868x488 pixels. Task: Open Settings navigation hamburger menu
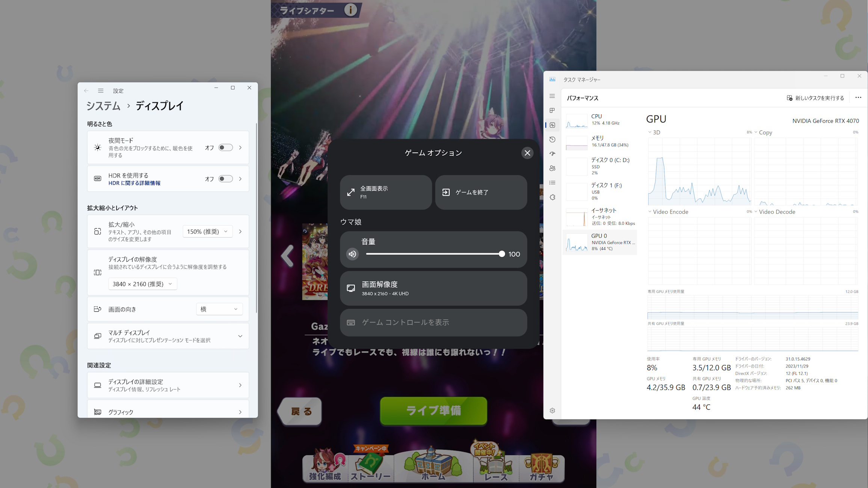(101, 91)
